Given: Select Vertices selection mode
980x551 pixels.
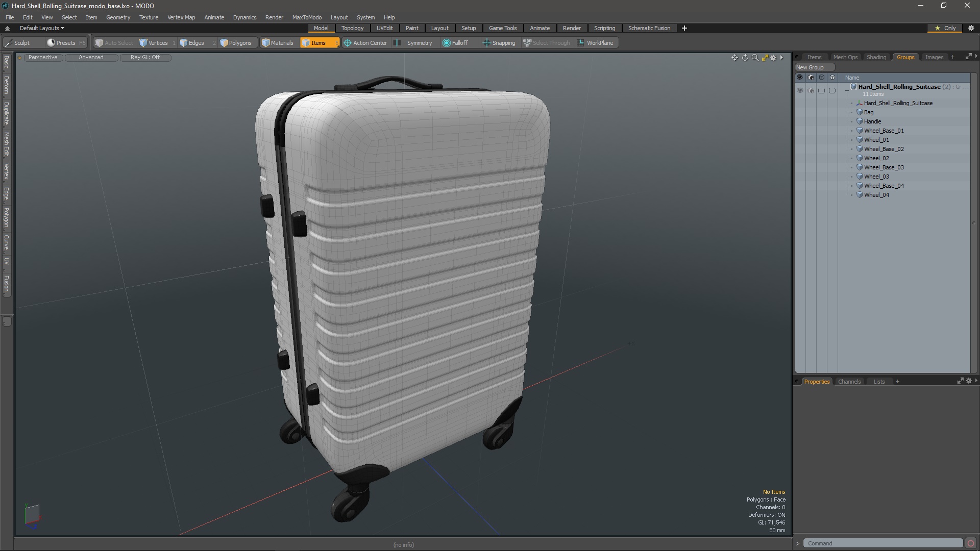Looking at the screenshot, I should 154,43.
